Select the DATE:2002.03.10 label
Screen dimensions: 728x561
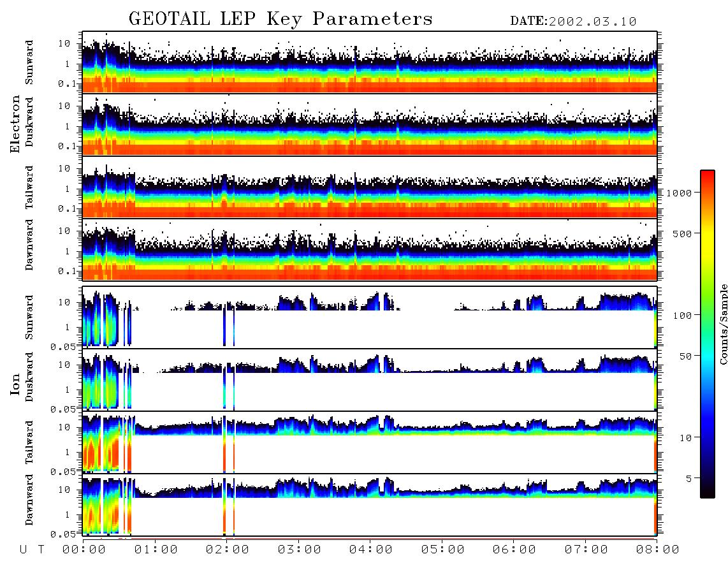pos(573,22)
